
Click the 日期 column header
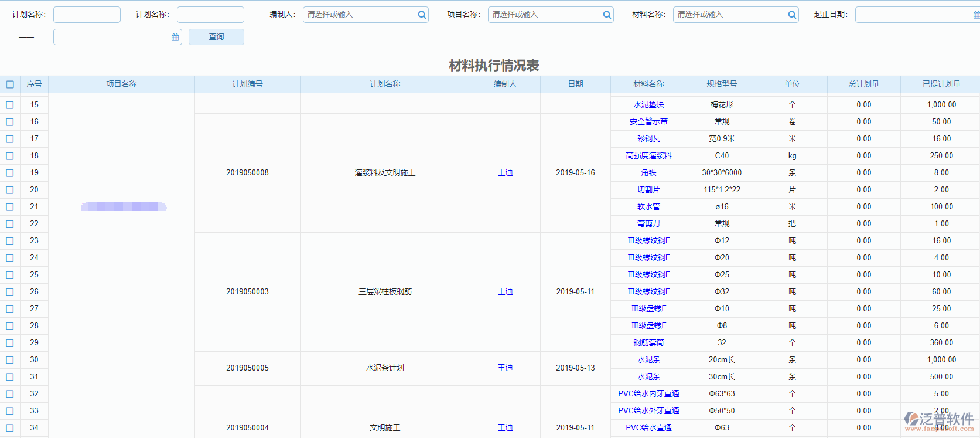click(x=575, y=84)
